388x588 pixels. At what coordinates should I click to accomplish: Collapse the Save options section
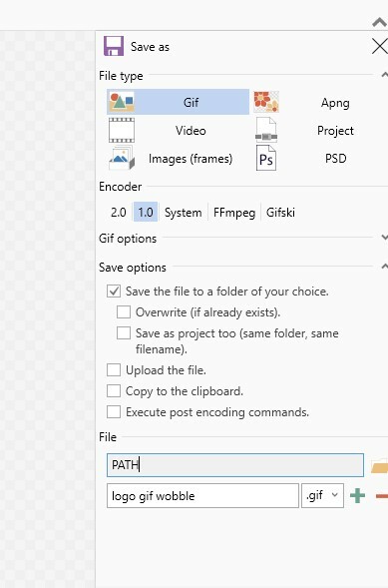[x=384, y=267]
